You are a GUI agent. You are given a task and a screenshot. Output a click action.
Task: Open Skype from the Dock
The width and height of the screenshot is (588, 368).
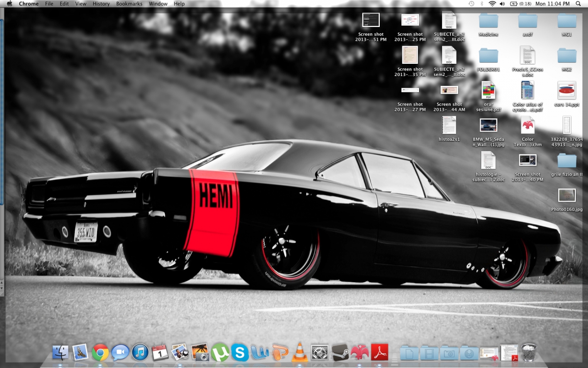pos(240,352)
